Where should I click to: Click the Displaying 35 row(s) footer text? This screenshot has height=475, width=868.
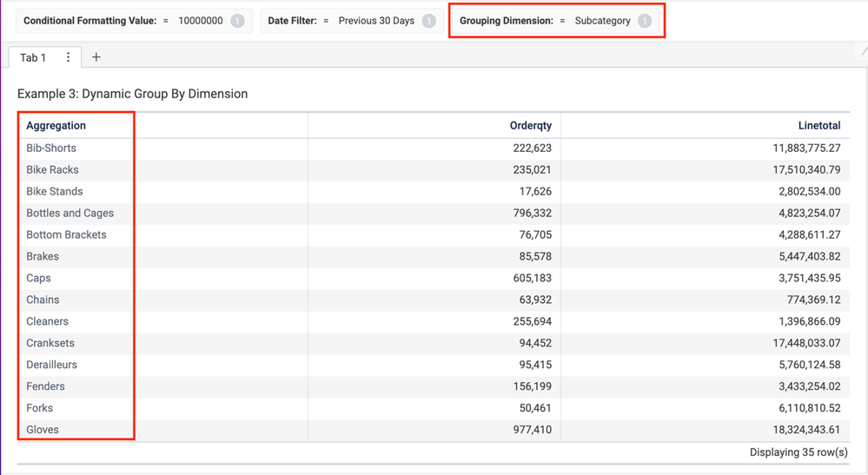click(798, 452)
